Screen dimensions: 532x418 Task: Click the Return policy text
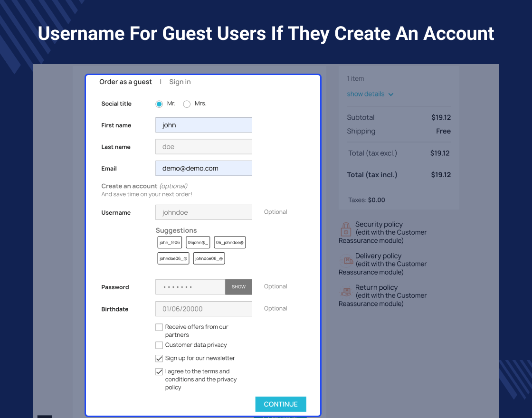(376, 287)
